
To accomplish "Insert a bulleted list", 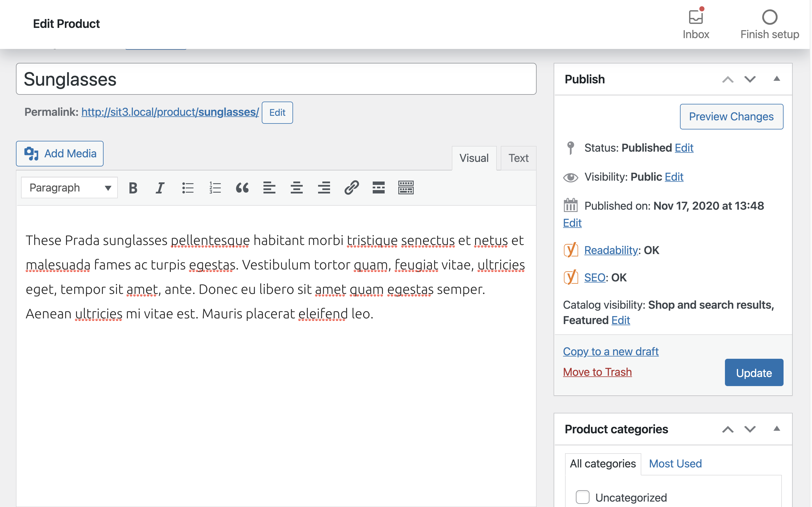I will tap(188, 188).
